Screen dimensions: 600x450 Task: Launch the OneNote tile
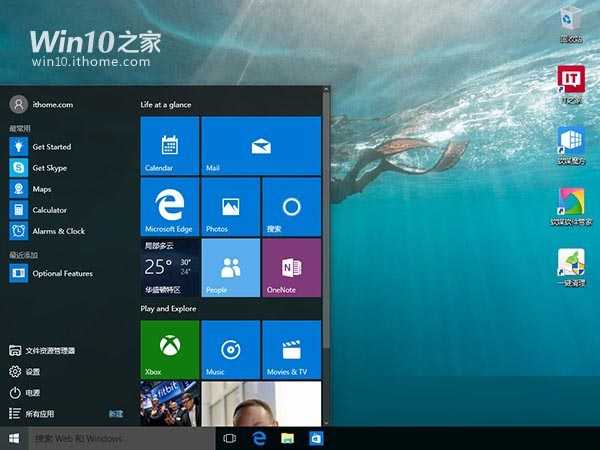292,268
